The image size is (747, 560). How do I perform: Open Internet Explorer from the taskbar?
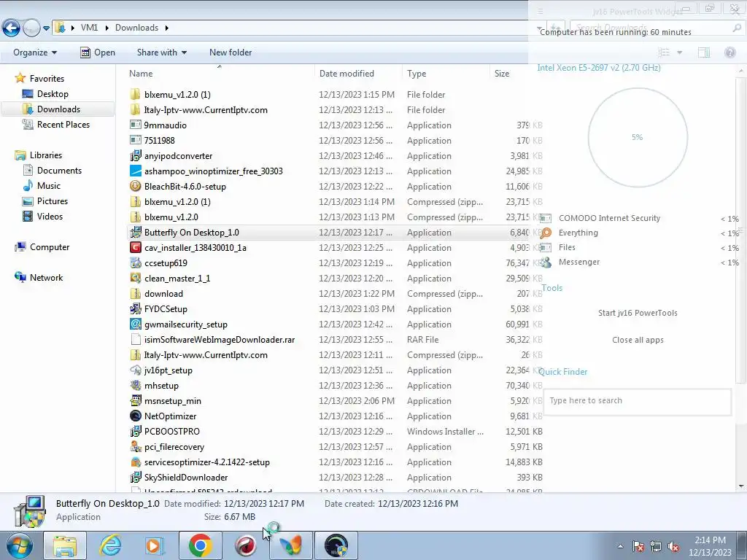tap(110, 545)
